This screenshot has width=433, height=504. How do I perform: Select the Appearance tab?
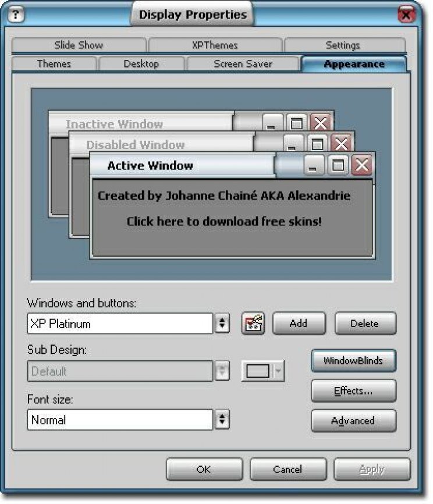click(x=354, y=63)
